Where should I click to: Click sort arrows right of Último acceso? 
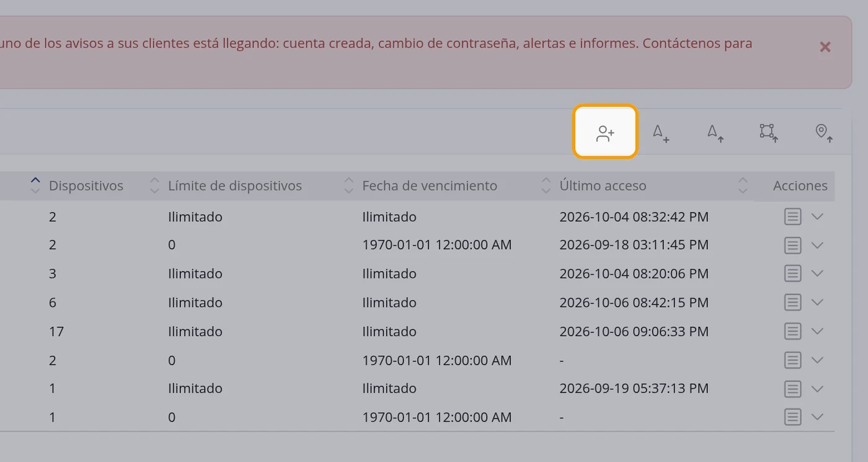click(743, 185)
